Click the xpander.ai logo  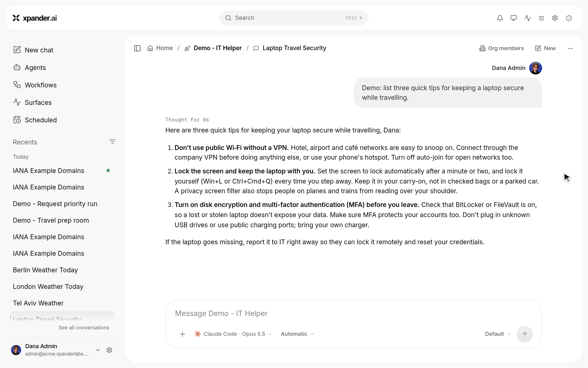pos(35,18)
